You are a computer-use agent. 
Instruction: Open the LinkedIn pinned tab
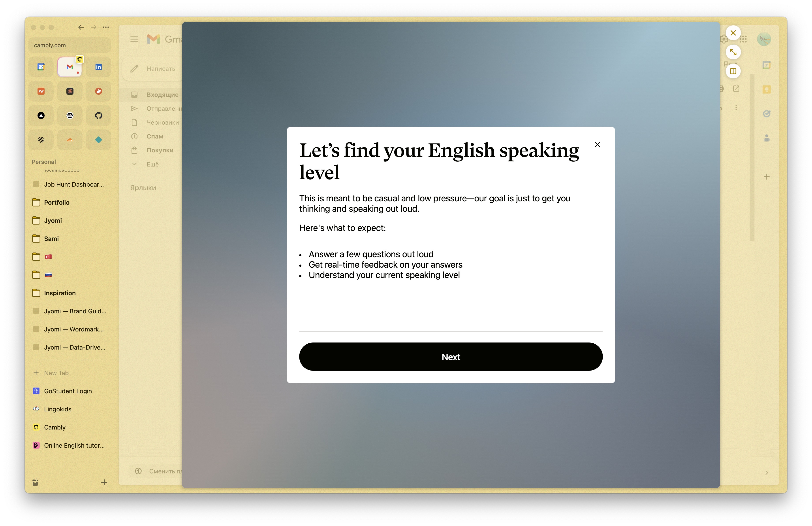[98, 67]
